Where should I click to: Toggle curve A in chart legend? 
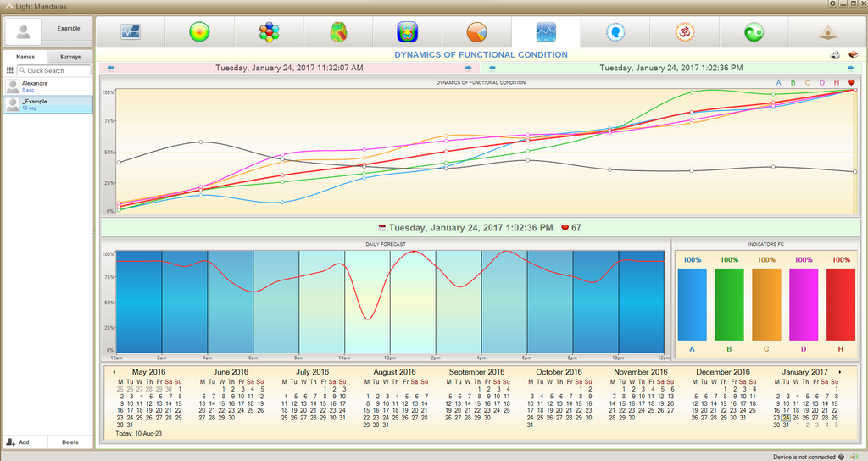point(778,82)
